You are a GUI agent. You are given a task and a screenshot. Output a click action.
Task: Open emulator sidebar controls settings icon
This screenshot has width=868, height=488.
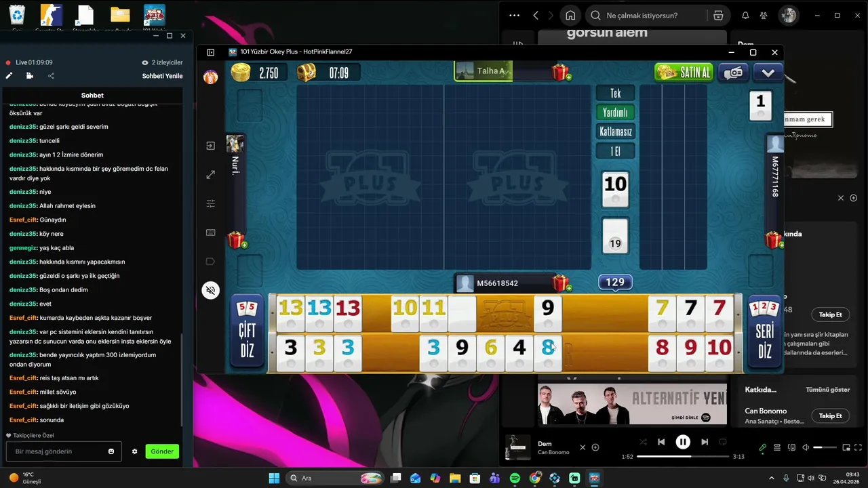(x=211, y=203)
